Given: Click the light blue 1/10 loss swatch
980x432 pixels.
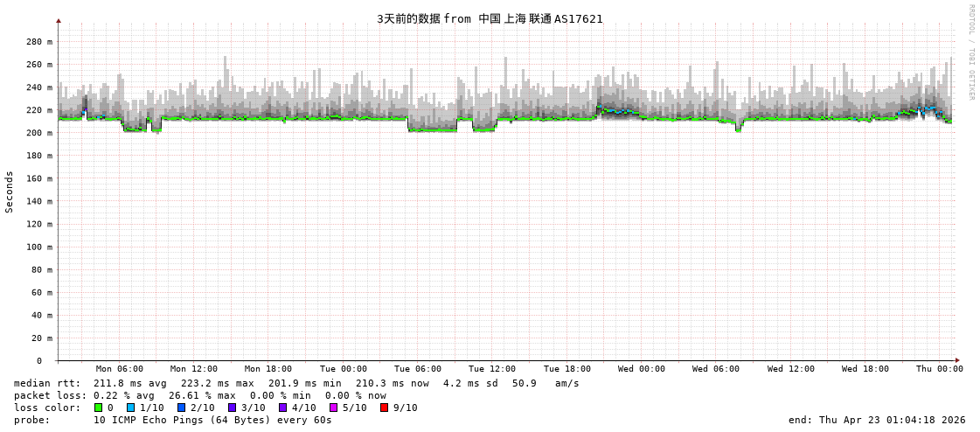Looking at the screenshot, I should (x=130, y=408).
